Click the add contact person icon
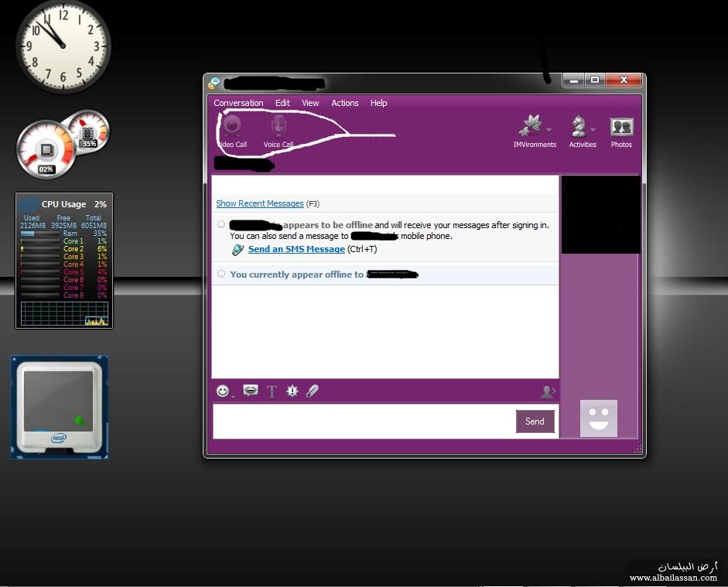728x587 pixels. pyautogui.click(x=548, y=392)
